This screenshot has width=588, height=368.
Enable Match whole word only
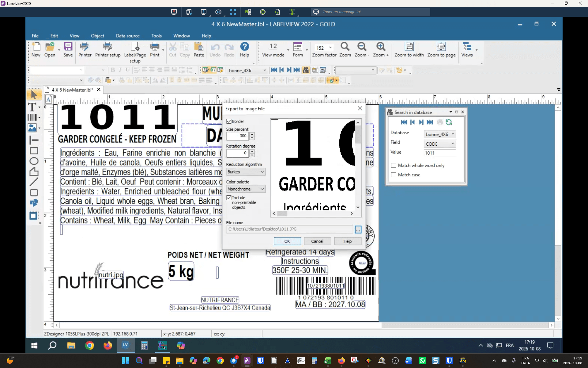(x=394, y=165)
